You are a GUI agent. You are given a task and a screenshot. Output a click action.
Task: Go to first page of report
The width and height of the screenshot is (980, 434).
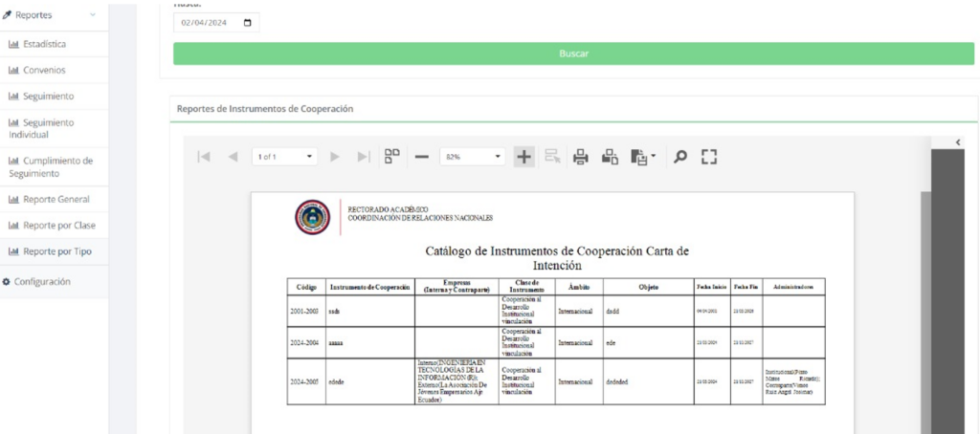[x=203, y=157]
